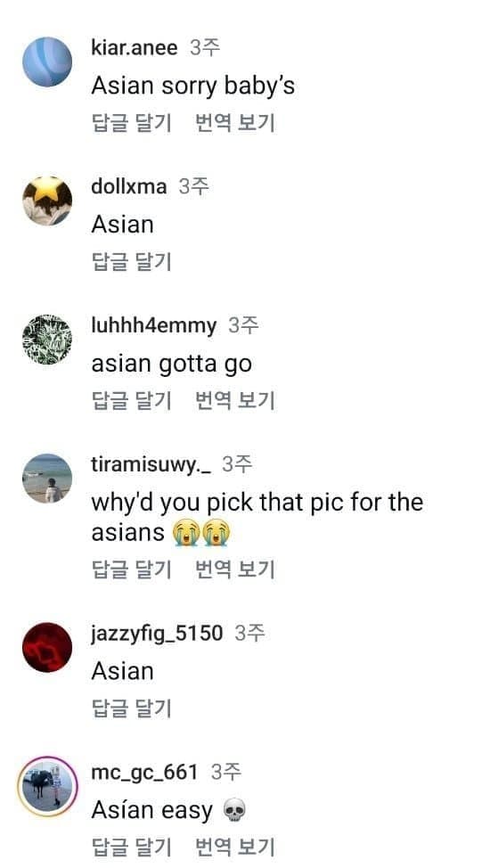Open the jazzyfig_5150 username link
The image size is (482, 868).
[x=157, y=634]
